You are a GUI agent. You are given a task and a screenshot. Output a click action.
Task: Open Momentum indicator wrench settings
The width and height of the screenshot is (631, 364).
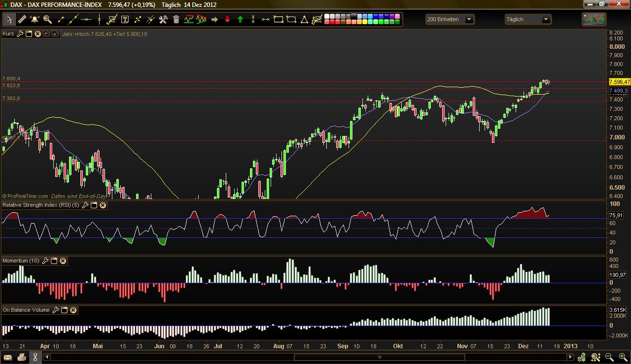click(45, 261)
